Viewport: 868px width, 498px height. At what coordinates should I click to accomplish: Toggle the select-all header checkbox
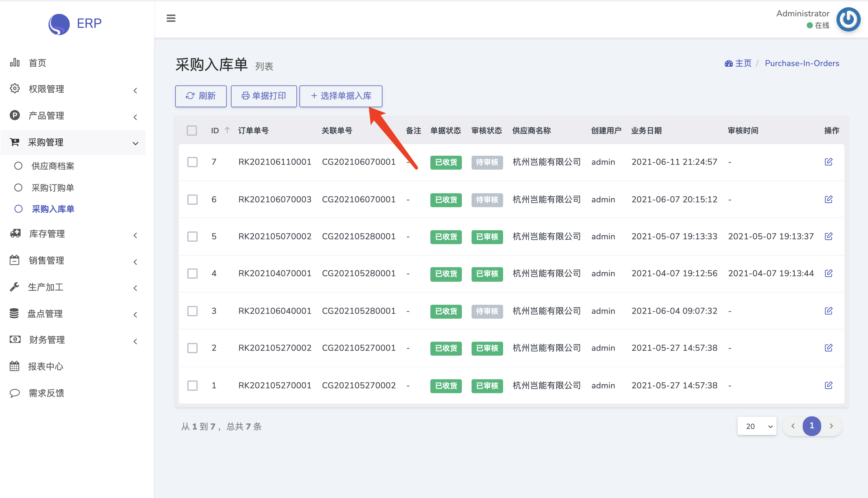[192, 130]
